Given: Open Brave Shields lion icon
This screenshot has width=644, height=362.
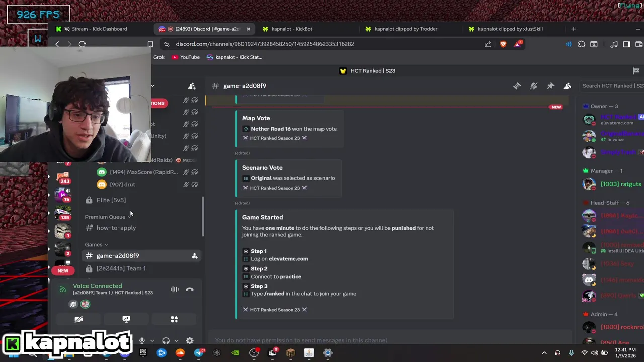Looking at the screenshot, I should point(503,44).
